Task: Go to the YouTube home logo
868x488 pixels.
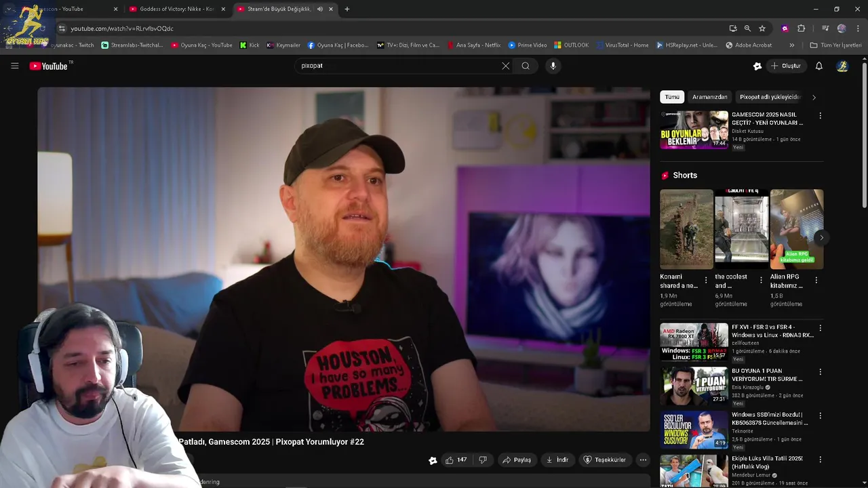Action: tap(50, 66)
